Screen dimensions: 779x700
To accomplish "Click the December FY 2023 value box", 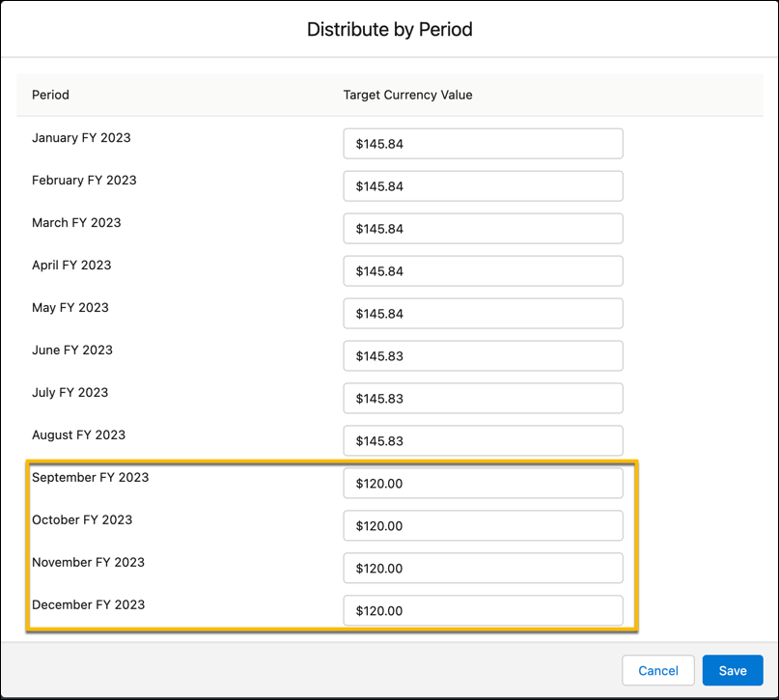I will pos(483,610).
